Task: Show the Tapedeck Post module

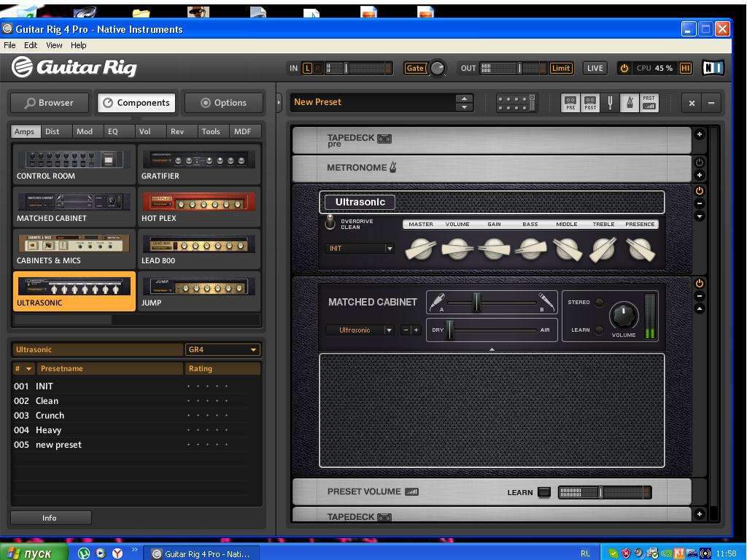Action: [590, 104]
